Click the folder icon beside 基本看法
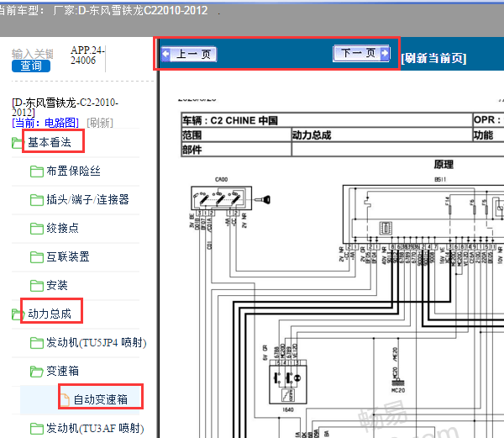The height and width of the screenshot is (438, 504). (x=18, y=143)
